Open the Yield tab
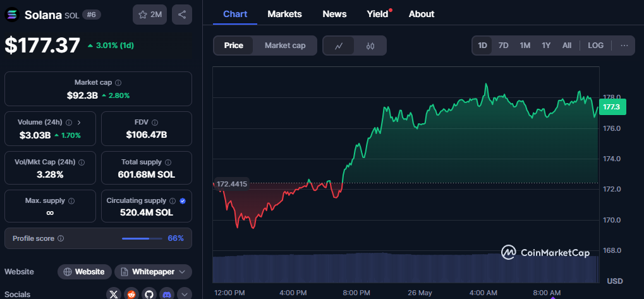 point(377,14)
